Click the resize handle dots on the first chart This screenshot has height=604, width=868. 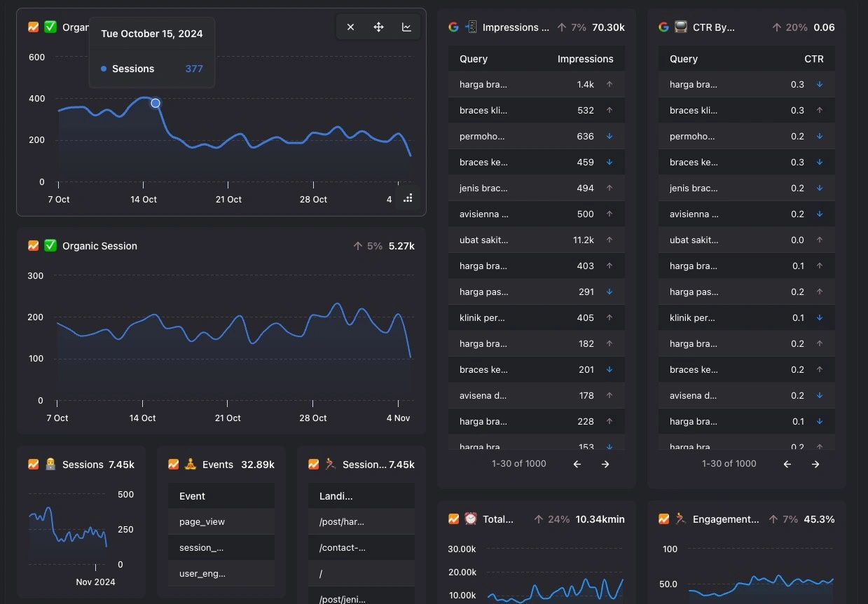[x=408, y=198]
